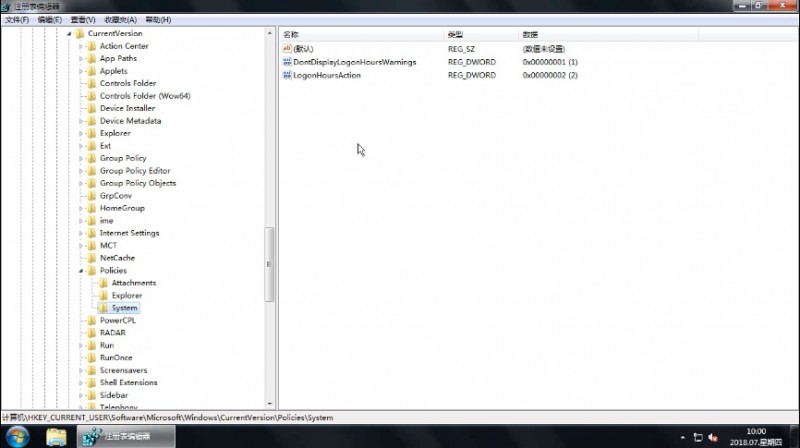Click the MCT folder icon

point(92,245)
